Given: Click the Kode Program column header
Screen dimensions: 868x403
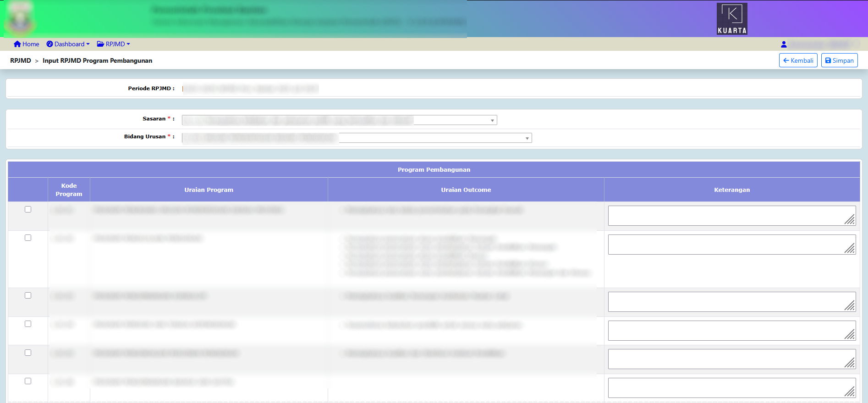Looking at the screenshot, I should point(69,190).
